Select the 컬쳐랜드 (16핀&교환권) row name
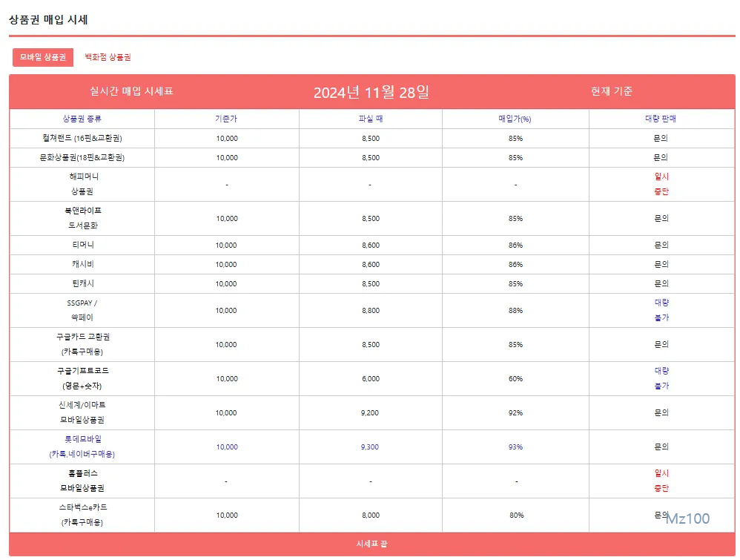 82,139
